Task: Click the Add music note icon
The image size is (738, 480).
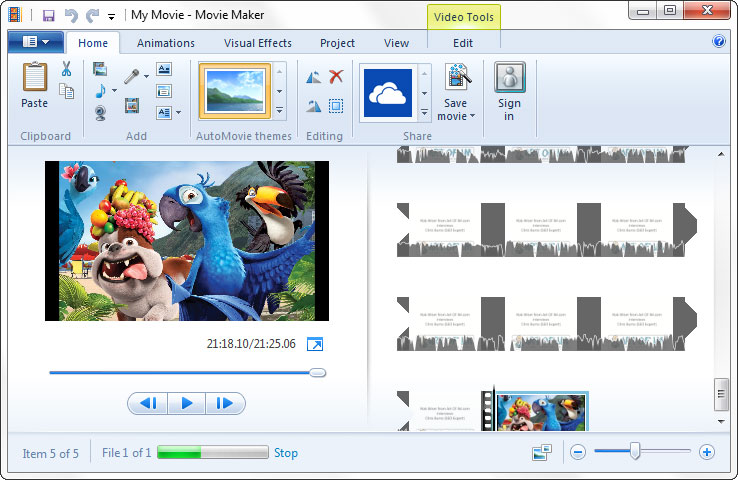Action: coord(100,90)
